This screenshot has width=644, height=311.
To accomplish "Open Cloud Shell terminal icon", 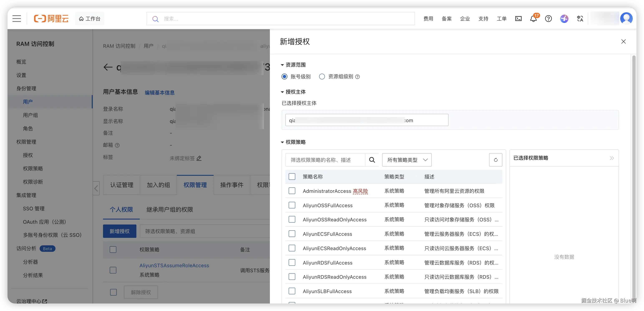I will [x=518, y=19].
